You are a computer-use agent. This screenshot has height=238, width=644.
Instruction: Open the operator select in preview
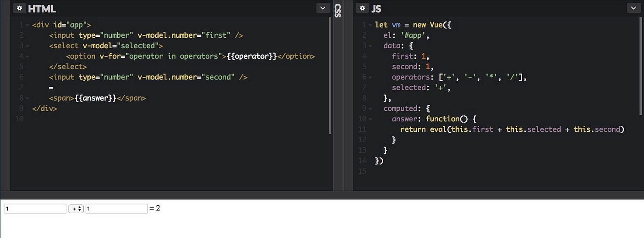[76, 209]
